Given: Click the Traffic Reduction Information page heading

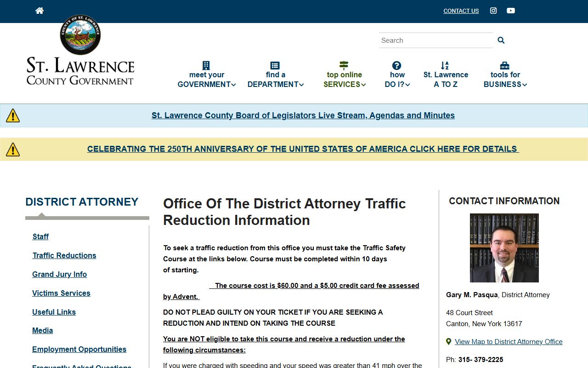Looking at the screenshot, I should pos(284,212).
